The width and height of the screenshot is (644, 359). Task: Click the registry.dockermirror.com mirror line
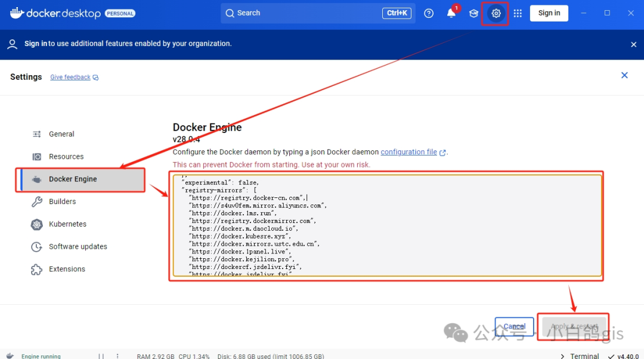pyautogui.click(x=252, y=221)
